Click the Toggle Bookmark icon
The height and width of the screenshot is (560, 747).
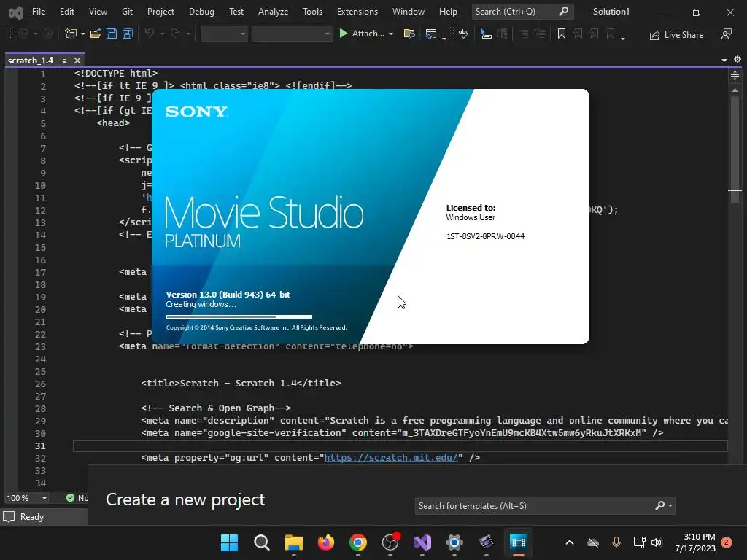(x=561, y=34)
